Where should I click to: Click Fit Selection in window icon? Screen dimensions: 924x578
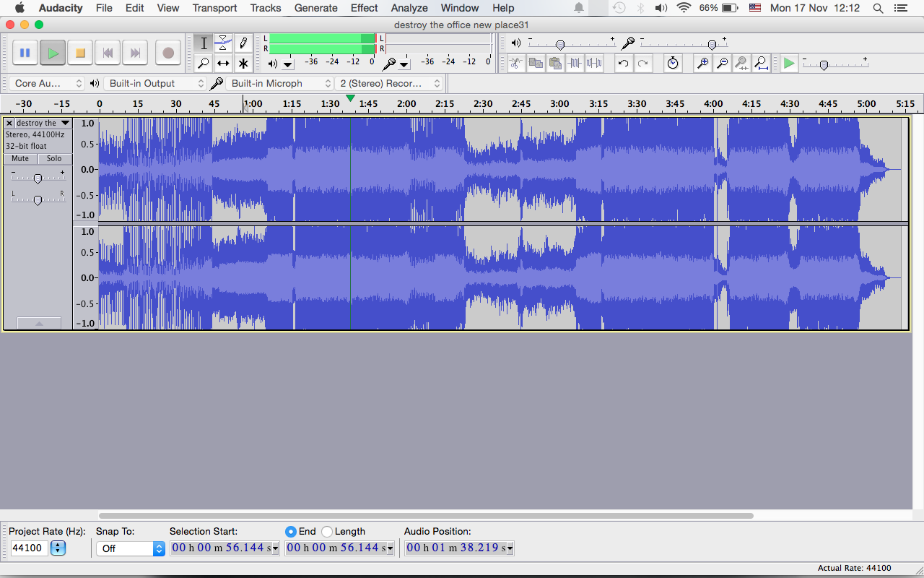pos(741,63)
